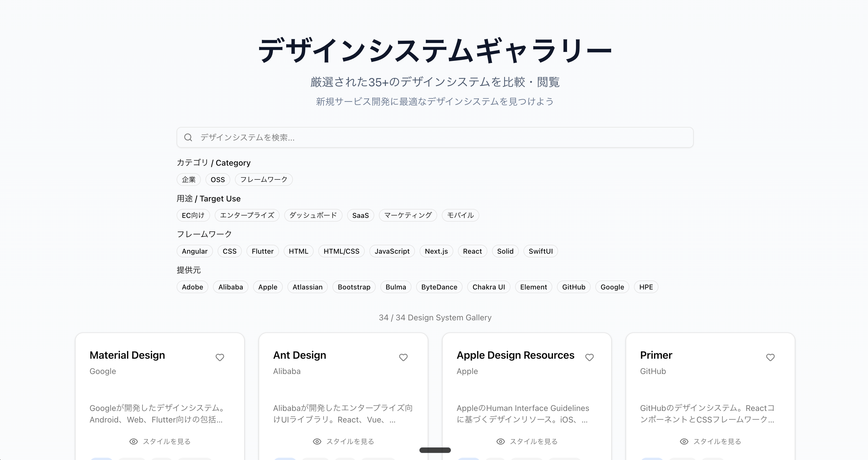868x460 pixels.
Task: Select the ダッシュボード filter chip
Action: (x=313, y=215)
